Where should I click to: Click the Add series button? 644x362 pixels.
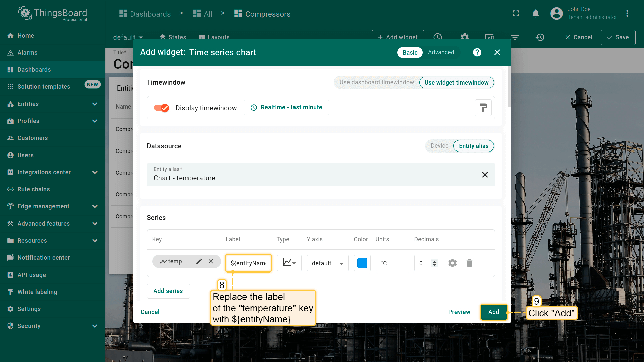[x=168, y=291]
